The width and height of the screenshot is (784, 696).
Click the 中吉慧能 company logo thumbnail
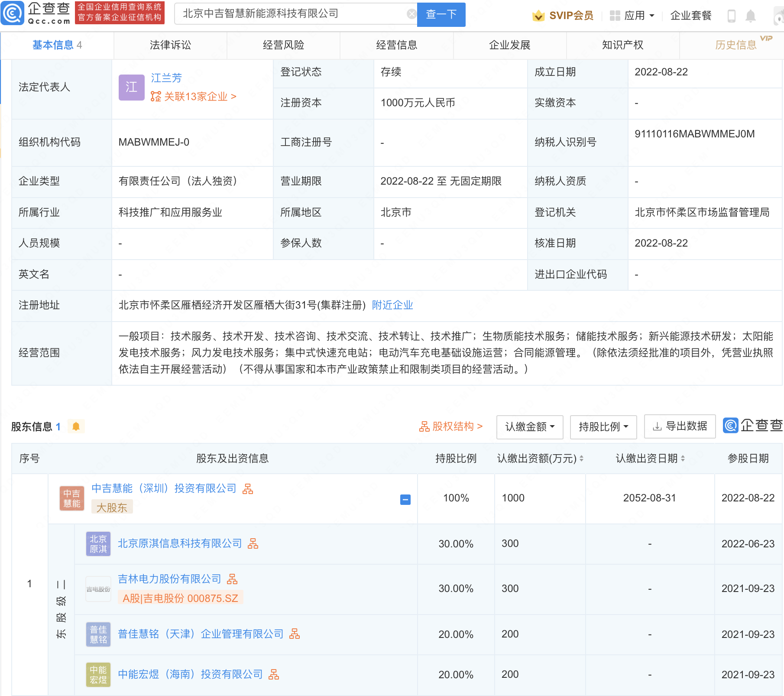point(72,498)
